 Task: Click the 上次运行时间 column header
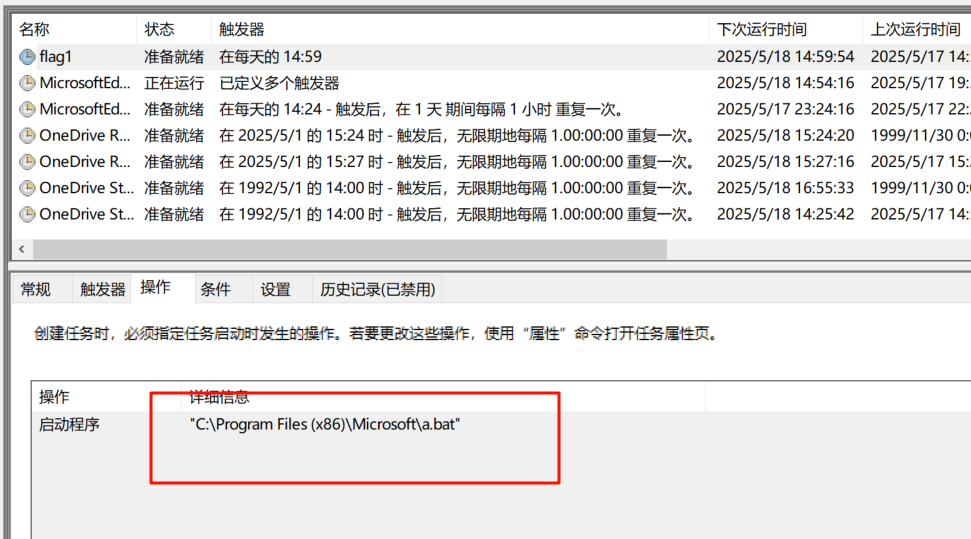(x=915, y=29)
